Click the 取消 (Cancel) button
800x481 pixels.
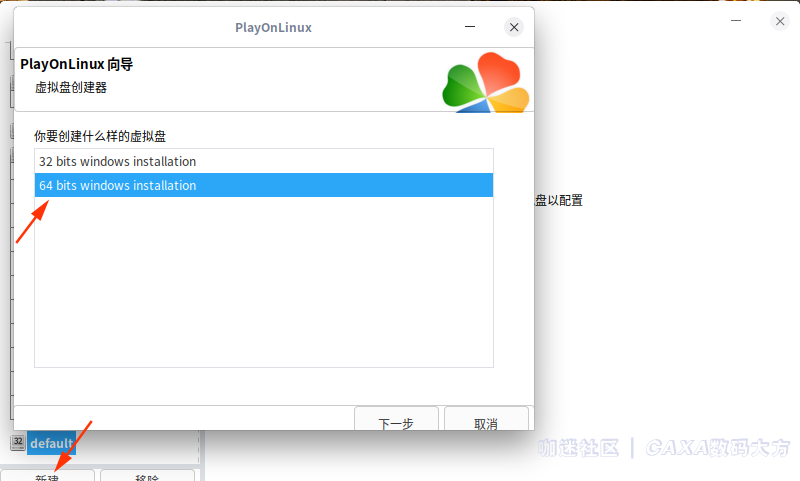coord(486,419)
